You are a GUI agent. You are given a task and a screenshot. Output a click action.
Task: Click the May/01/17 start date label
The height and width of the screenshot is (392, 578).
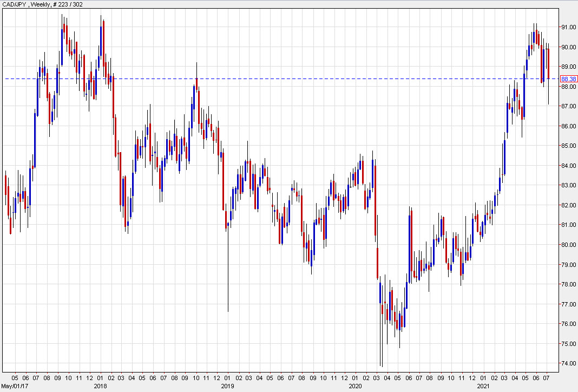coord(12,386)
